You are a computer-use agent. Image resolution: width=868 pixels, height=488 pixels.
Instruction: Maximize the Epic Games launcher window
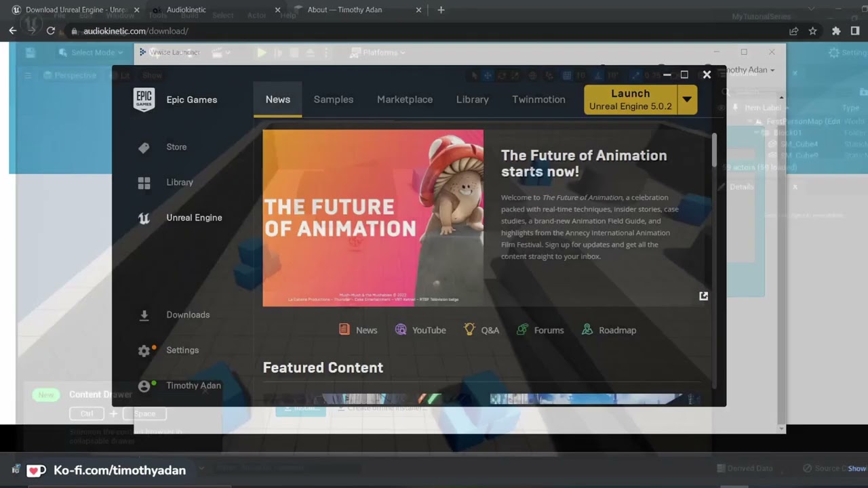(684, 75)
